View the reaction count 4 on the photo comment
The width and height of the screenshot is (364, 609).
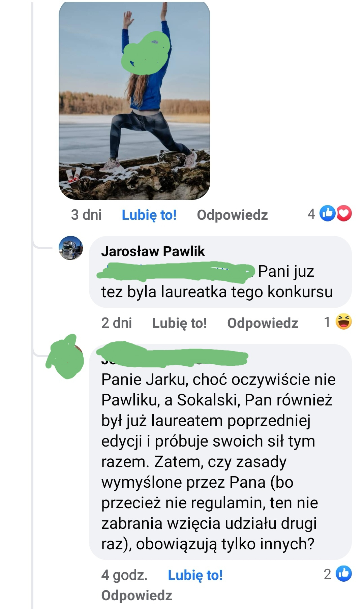pos(311,214)
